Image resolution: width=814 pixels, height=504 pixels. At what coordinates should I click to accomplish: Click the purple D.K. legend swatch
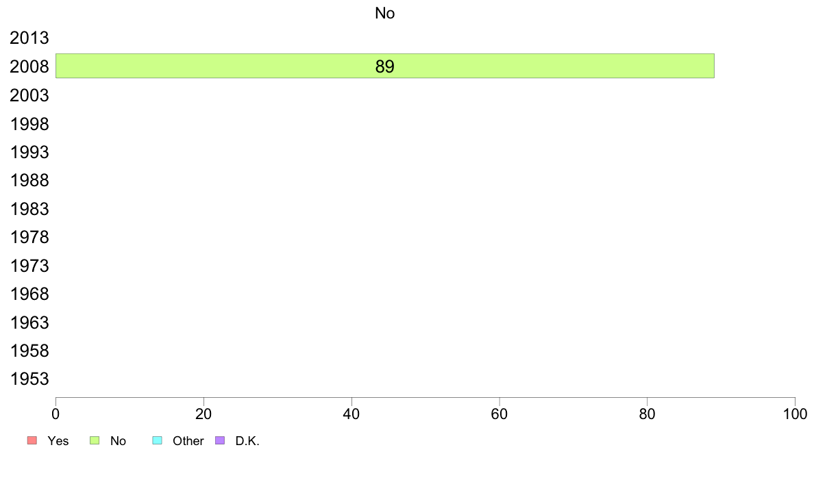[x=220, y=440]
